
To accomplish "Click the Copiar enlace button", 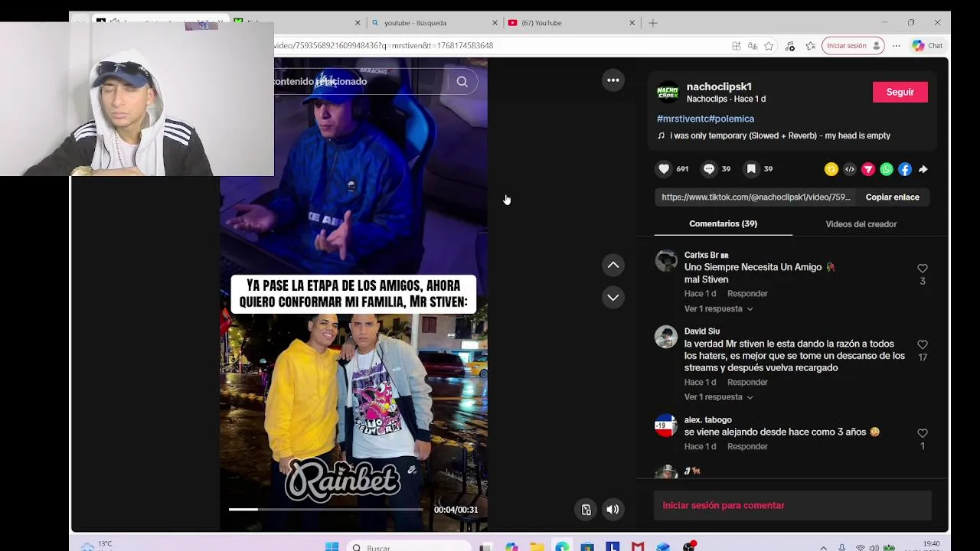I will tap(892, 197).
